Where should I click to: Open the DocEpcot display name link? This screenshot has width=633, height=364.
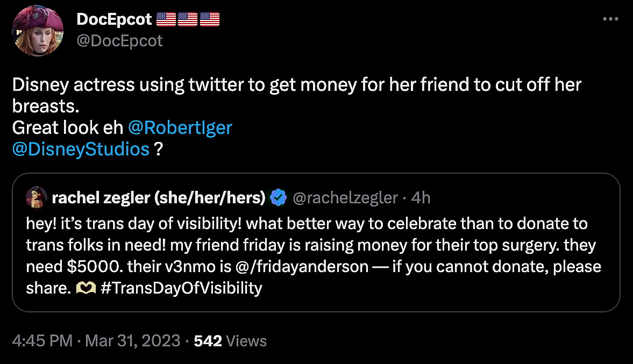point(115,20)
